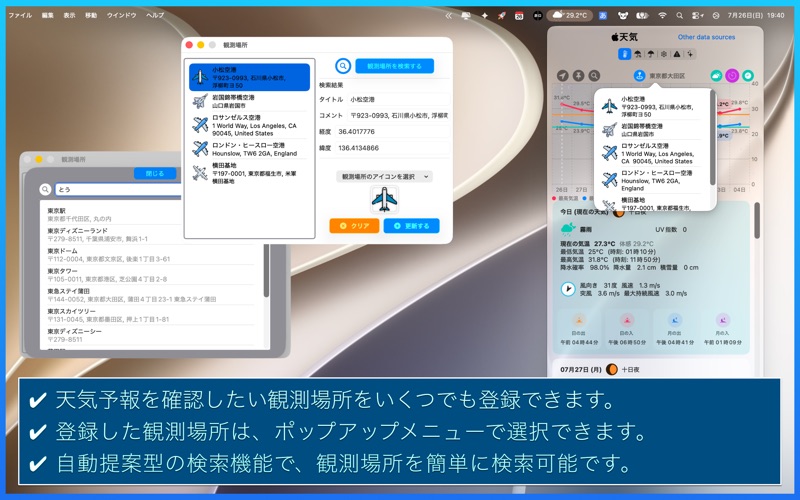Select the snowflake graph tab
This screenshot has height=500, width=800.
[664, 54]
